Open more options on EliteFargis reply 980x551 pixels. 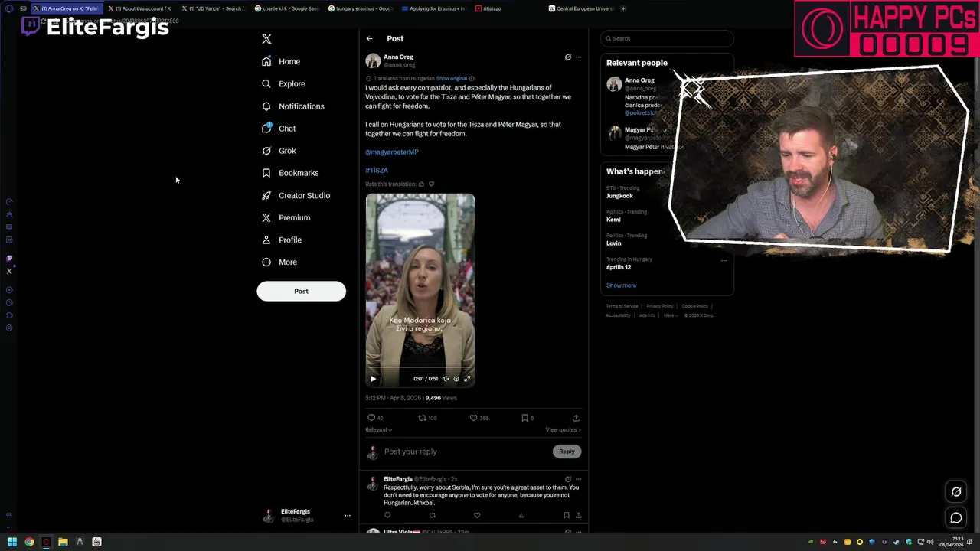578,479
